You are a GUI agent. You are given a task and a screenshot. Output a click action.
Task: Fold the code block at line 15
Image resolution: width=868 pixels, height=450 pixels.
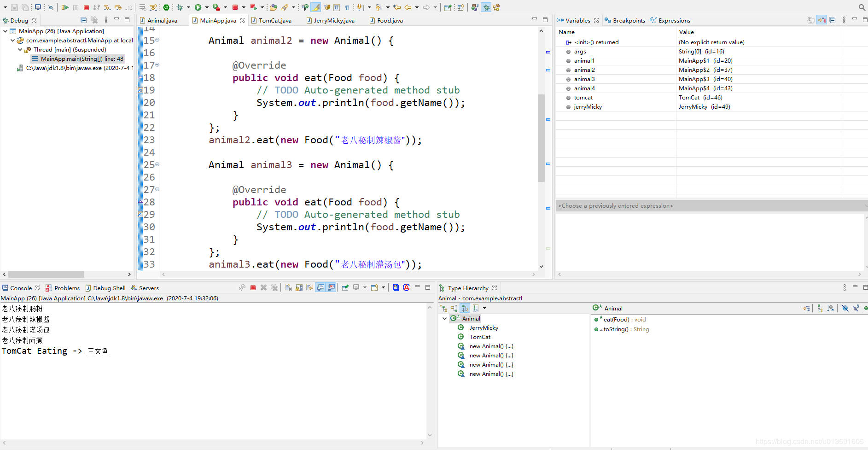157,40
